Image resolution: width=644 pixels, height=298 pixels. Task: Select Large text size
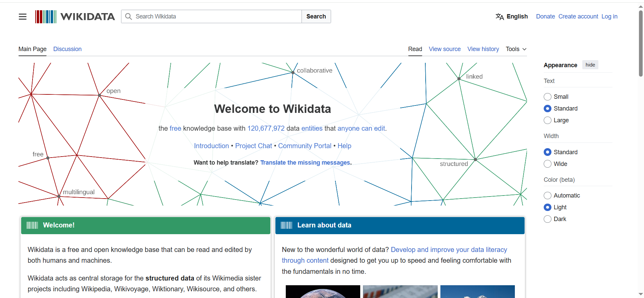click(547, 120)
